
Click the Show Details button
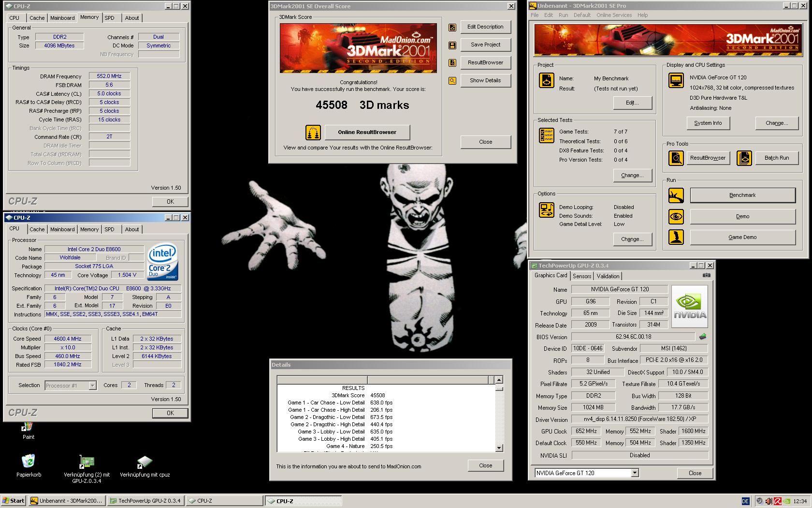485,80
